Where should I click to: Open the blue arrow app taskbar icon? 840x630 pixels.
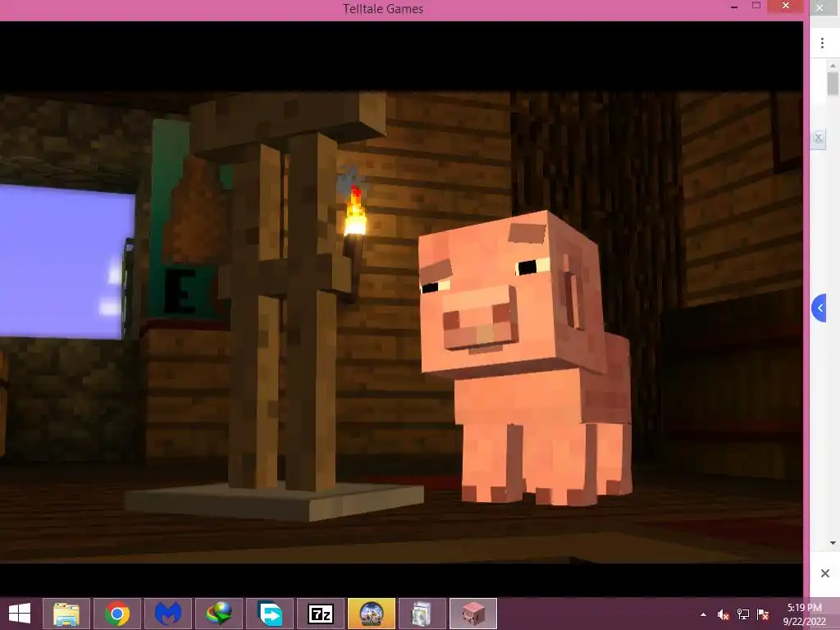[x=269, y=614]
